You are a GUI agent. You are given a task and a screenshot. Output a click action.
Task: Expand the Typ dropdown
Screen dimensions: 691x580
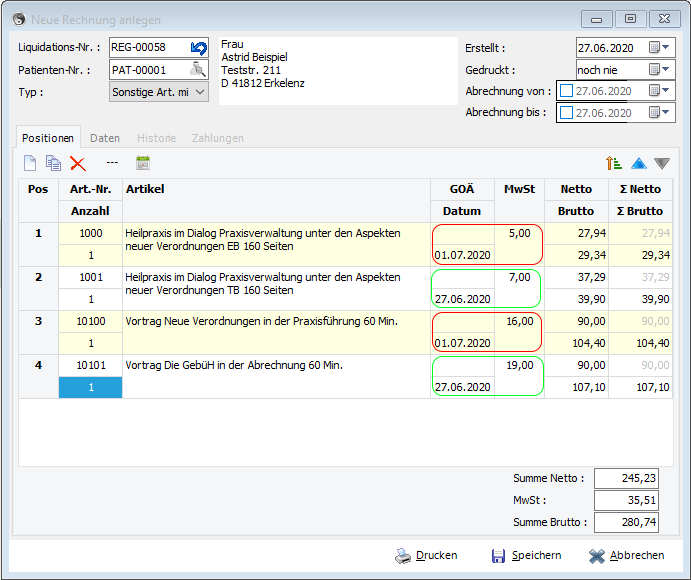pyautogui.click(x=200, y=92)
